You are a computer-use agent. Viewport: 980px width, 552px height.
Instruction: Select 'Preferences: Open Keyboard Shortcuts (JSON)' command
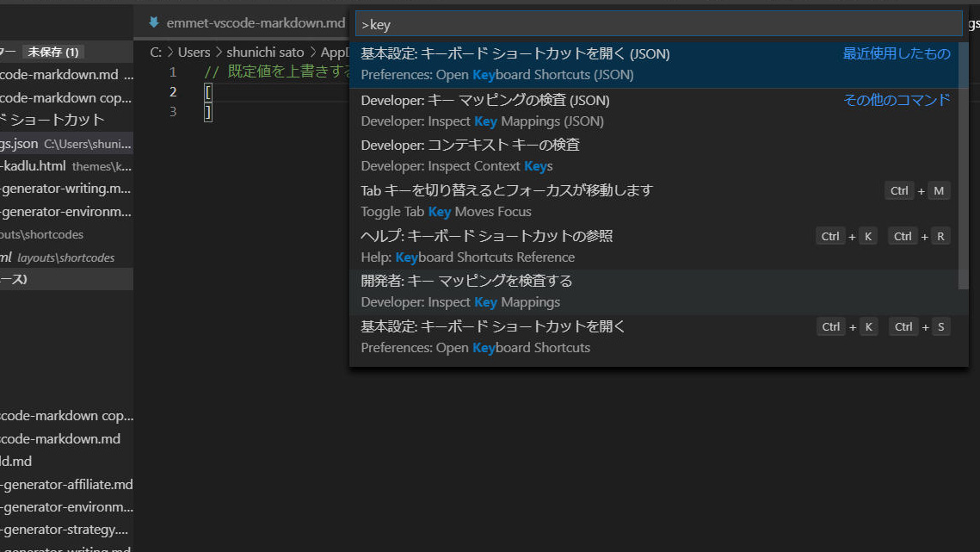654,65
